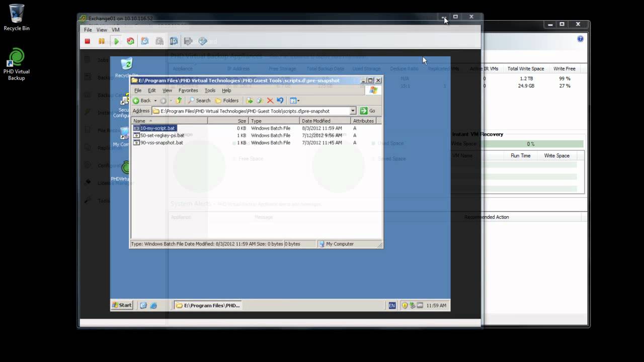Screen dimensions: 644x362
Task: Open the Favorites menu in Explorer
Action: [188, 90]
